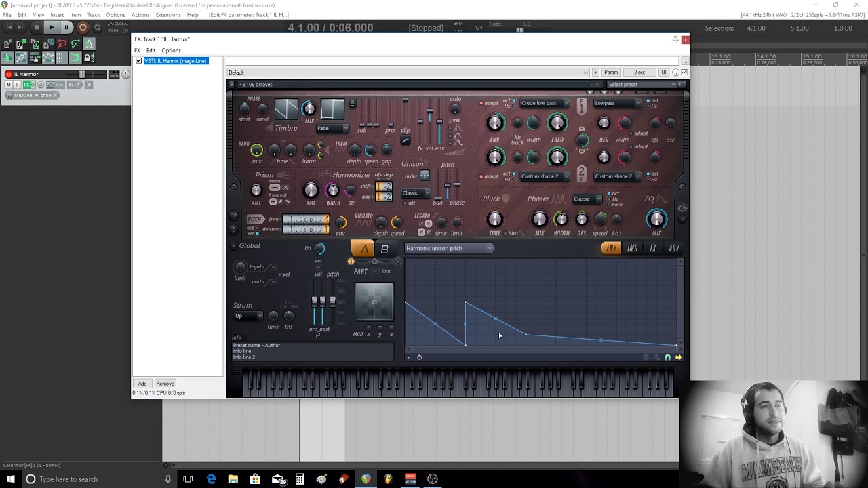Toggle VSTi IL Harmor enabled checkbox

pyautogui.click(x=139, y=61)
